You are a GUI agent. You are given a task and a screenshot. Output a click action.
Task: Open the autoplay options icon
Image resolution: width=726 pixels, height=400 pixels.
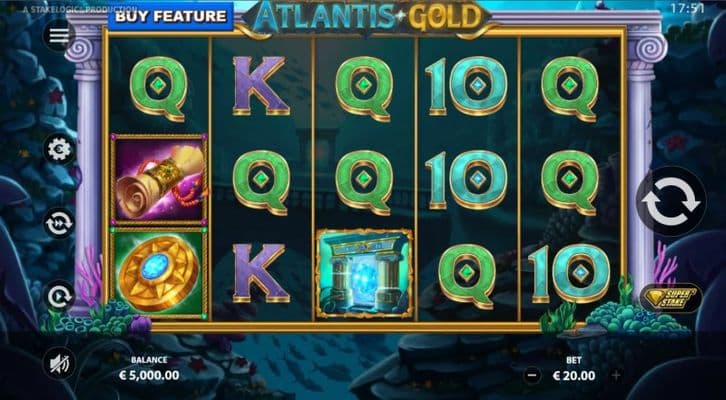[59, 295]
